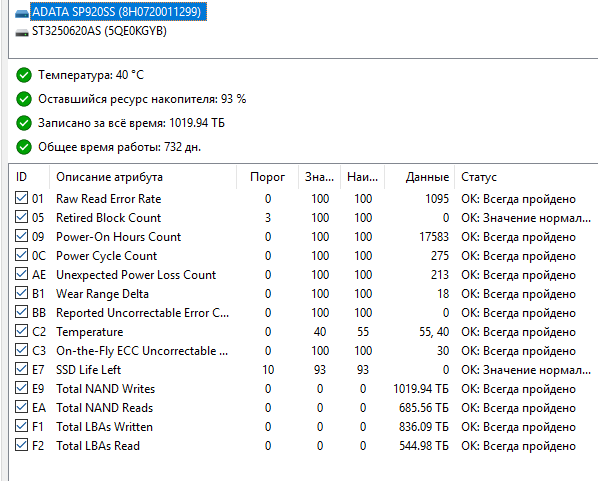The width and height of the screenshot is (598, 481).
Task: Select the Reported Uncorrectable Error C... row name
Action: 142,313
